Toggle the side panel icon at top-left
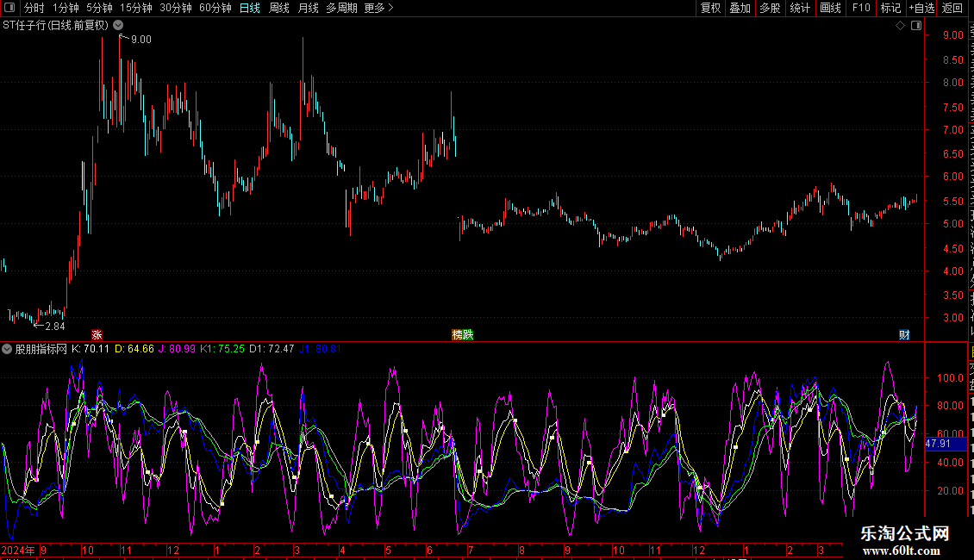This screenshot has height=560, width=974. coord(9,8)
